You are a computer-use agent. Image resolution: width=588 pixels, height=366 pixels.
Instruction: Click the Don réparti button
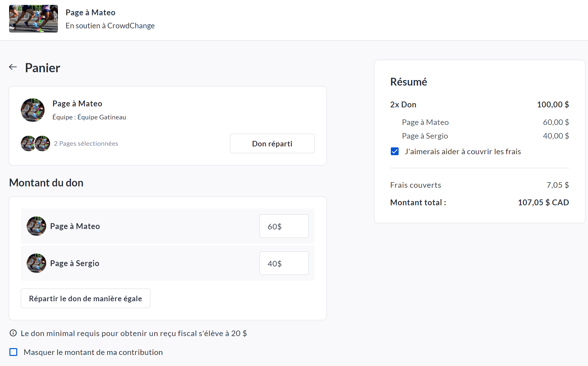click(272, 143)
